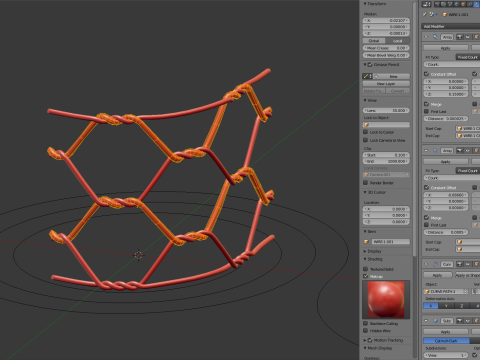Toggle edit-mode display of the Subsurf modifier
The width and height of the screenshot is (480, 360).
point(476,321)
